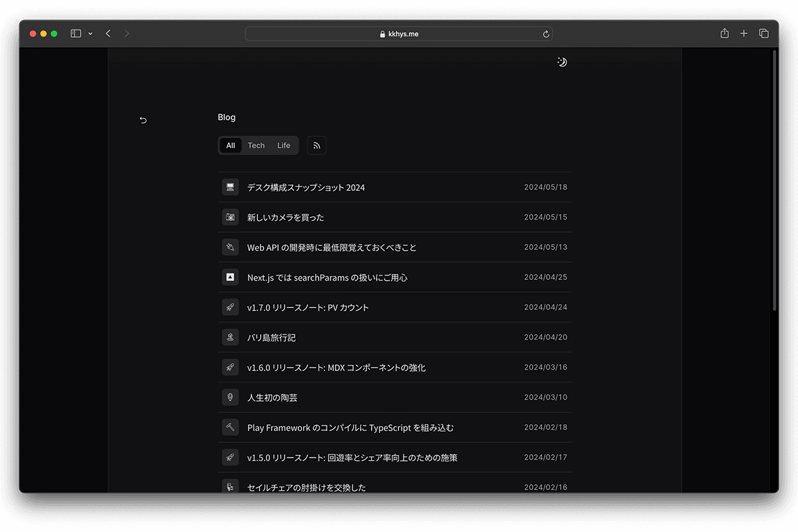Click the pottery icon beside 人生初の陶芸
This screenshot has width=798, height=532.
click(230, 397)
